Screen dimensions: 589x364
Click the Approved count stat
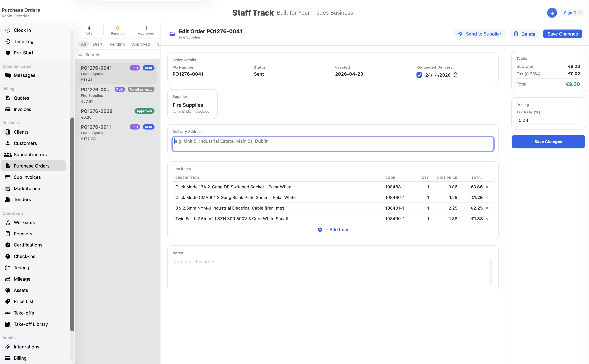(x=146, y=30)
